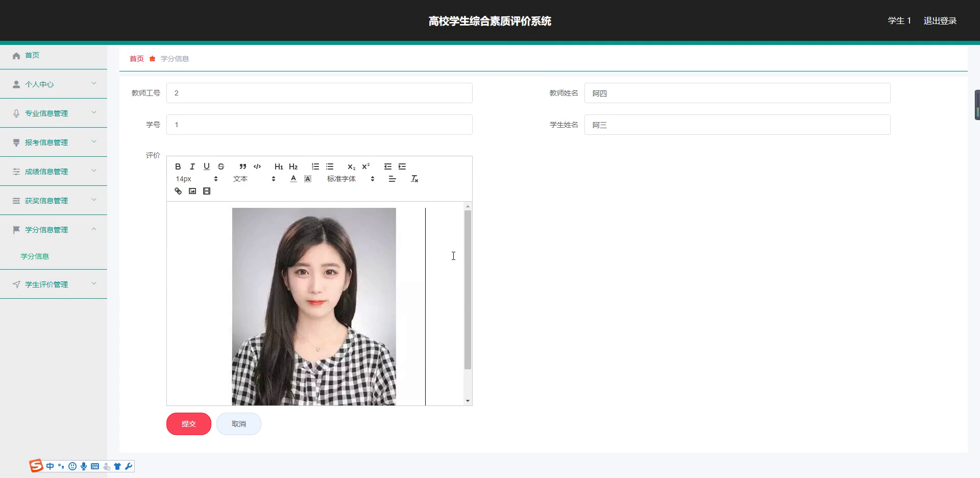Image resolution: width=980 pixels, height=478 pixels.
Task: Click the 教师工号 input field
Action: [320, 93]
